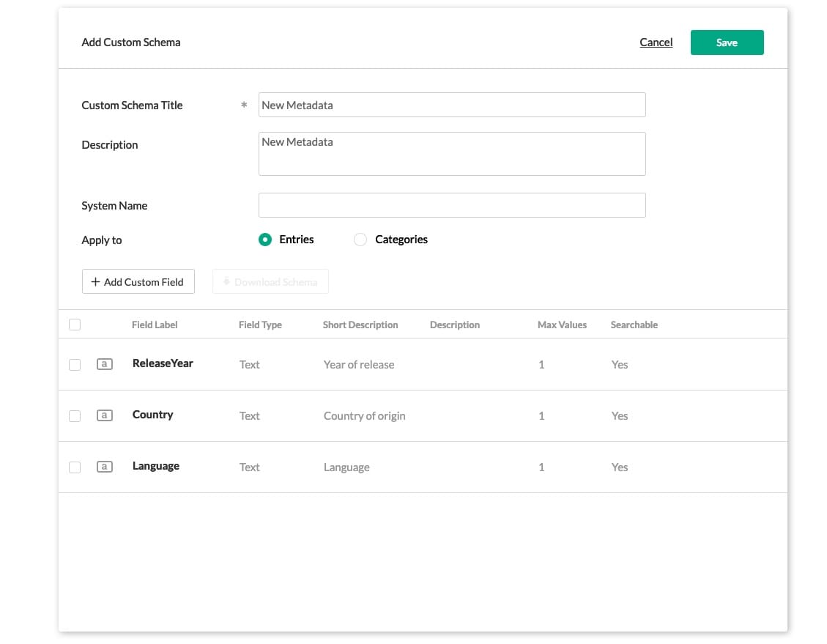Click the Field Label column header
The image size is (827, 644).
click(155, 325)
